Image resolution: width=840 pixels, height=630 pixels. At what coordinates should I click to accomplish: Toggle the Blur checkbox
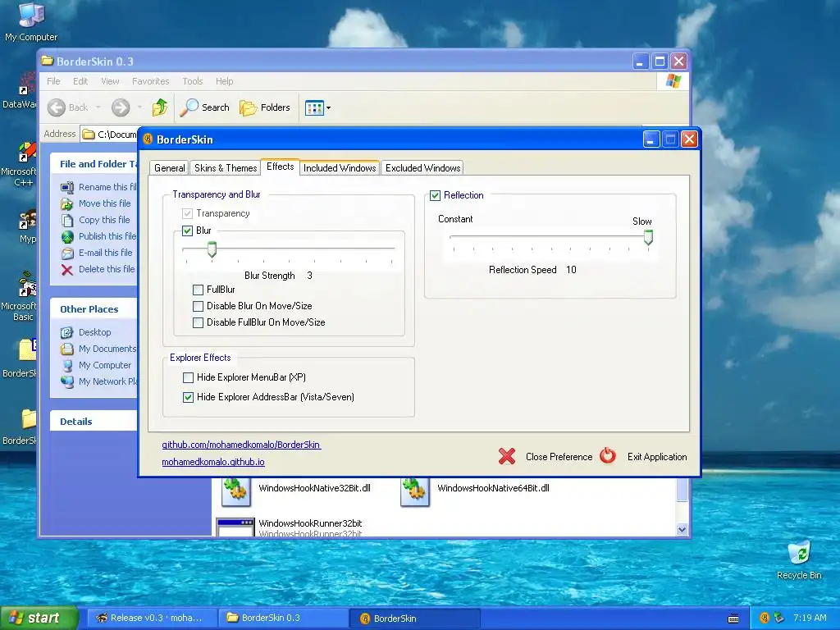187,231
